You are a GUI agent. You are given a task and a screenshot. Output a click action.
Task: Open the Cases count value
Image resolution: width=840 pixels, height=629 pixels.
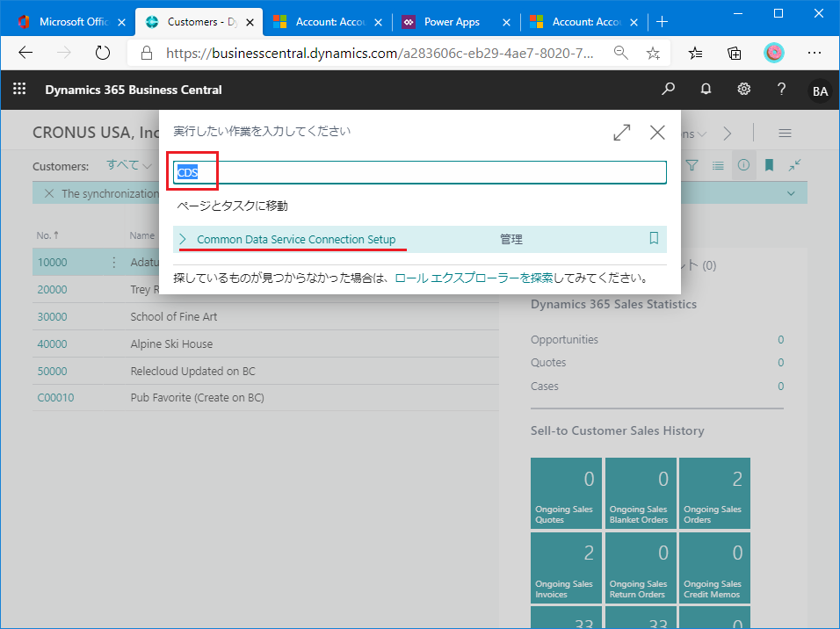click(780, 387)
